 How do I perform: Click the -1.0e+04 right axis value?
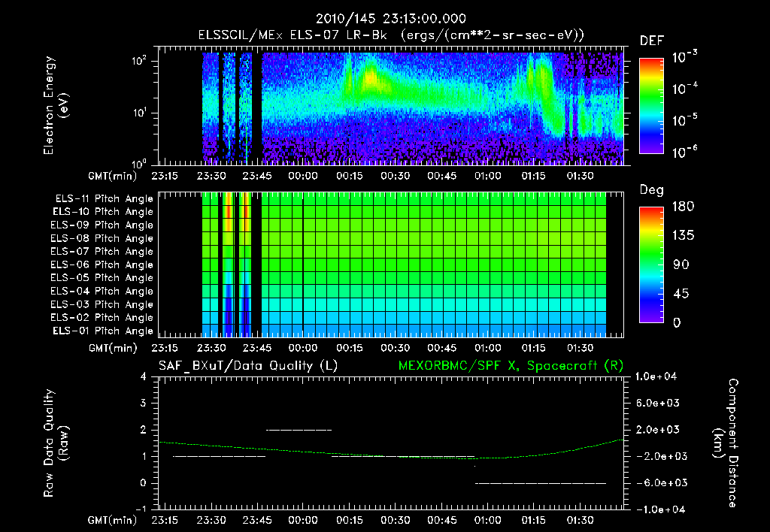click(x=660, y=509)
